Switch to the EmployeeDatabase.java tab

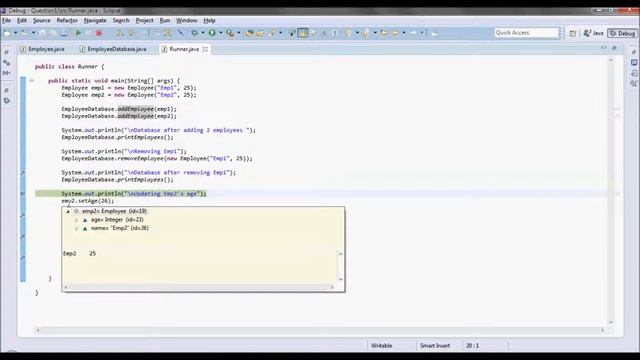click(113, 49)
